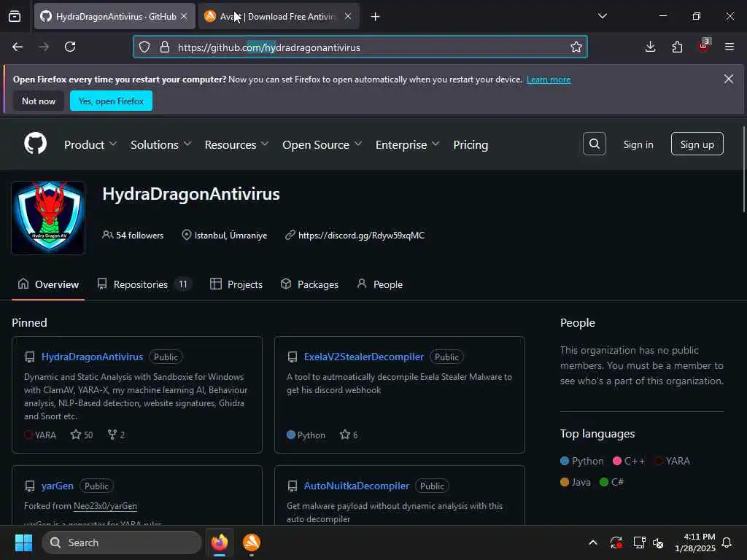Click the Sign in link
The height and width of the screenshot is (560, 747).
(638, 144)
